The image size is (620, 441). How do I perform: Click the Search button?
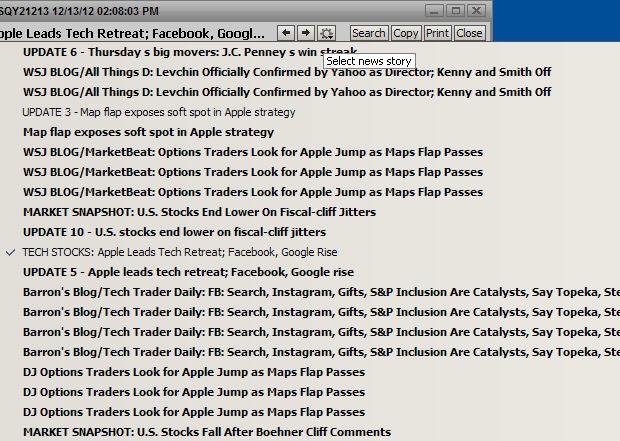click(369, 33)
